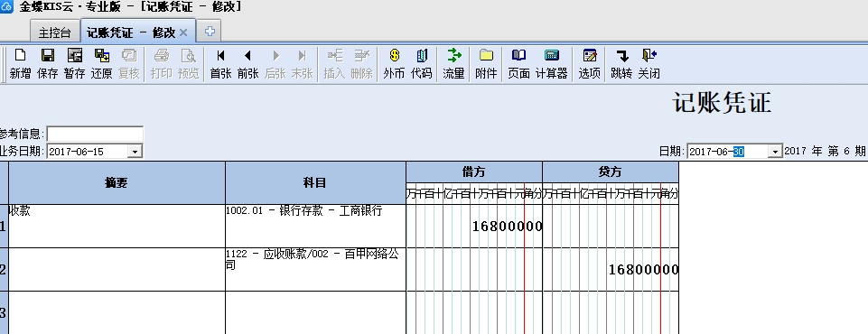Add a new tab with plus button

[x=210, y=32]
